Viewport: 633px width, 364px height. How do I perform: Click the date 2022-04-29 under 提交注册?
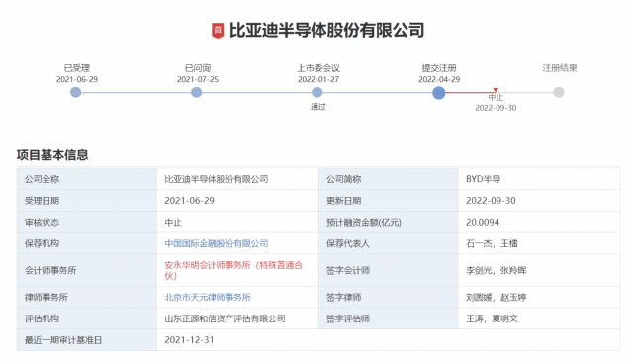[439, 79]
